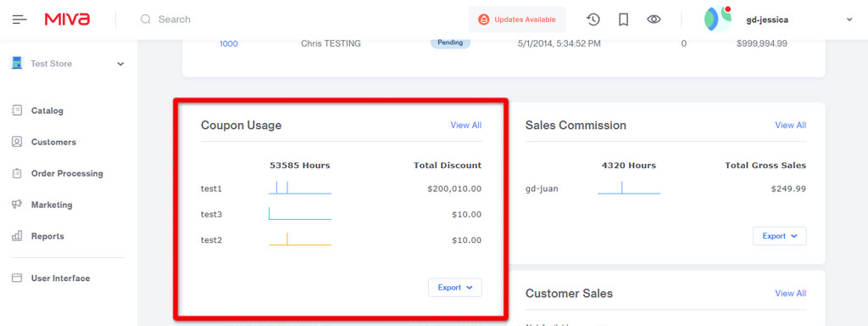Click the gd-jessica avatar image

tap(718, 20)
